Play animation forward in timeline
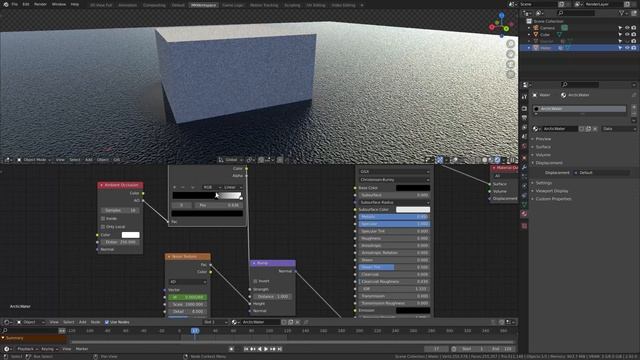Screen dimensions: 640x360 click(266, 349)
